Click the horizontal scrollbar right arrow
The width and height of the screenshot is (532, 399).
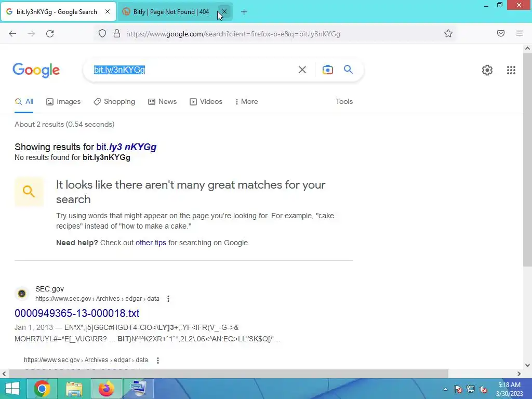click(519, 374)
